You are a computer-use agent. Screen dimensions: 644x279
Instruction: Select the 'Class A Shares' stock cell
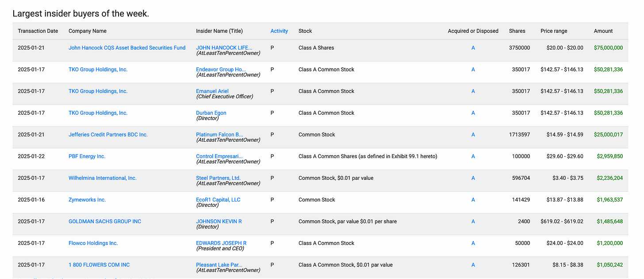coord(316,48)
